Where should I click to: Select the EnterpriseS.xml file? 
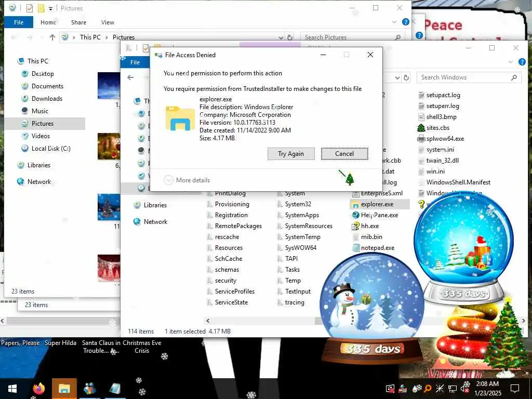point(377,193)
